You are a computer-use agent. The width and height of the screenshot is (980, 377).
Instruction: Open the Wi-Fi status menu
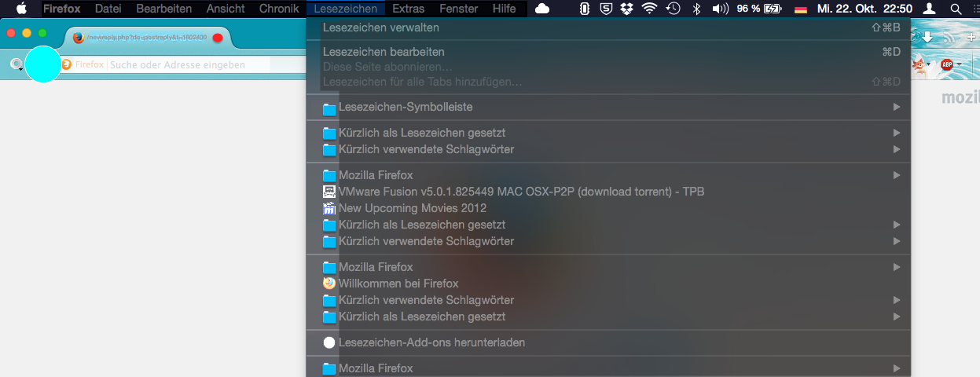649,9
